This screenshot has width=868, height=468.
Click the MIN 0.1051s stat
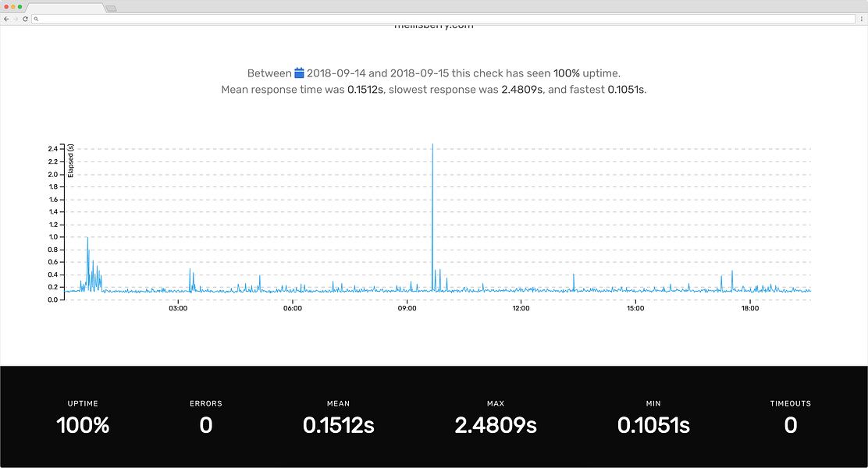click(653, 419)
